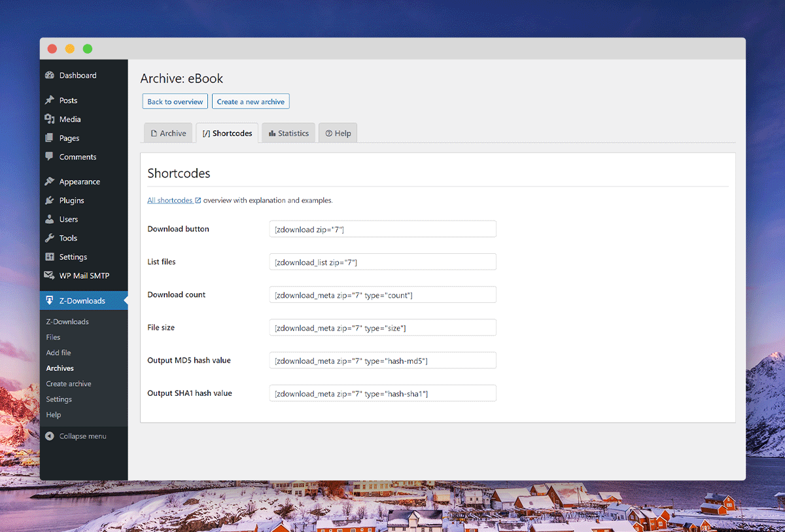Click Create a new archive button
The image size is (785, 532).
251,101
